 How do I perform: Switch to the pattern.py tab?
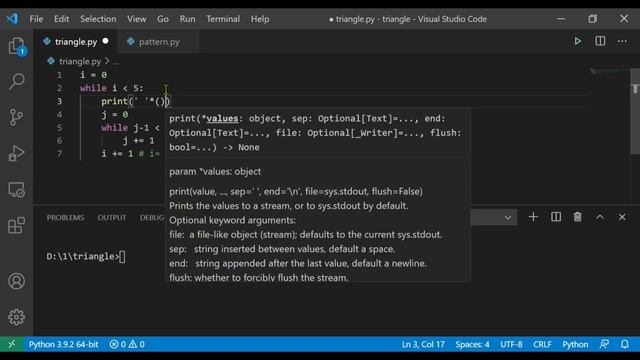click(159, 42)
